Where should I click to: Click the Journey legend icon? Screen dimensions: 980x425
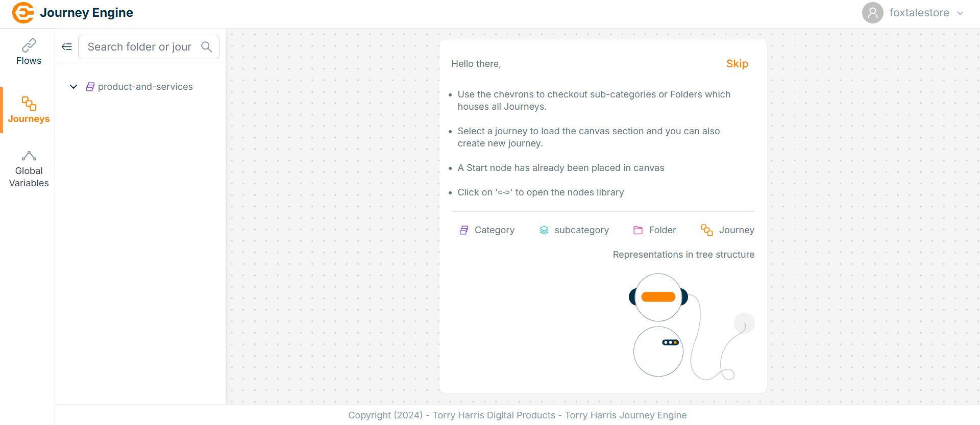click(706, 230)
